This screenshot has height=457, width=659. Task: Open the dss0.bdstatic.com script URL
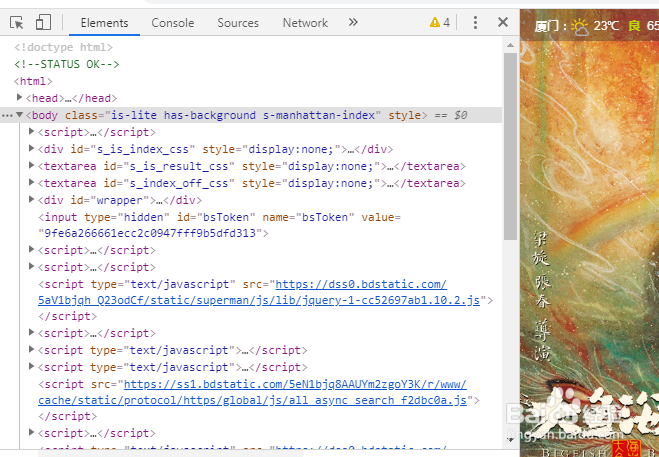(x=361, y=285)
